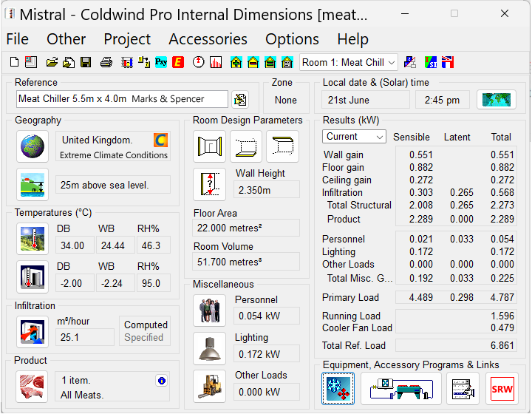
Task: Click the ceiling design parameters icon
Action: point(282,146)
